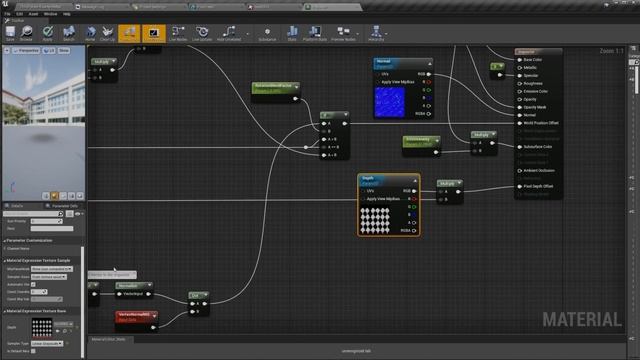Set preview mesh to cube
The width and height of the screenshot is (640, 360).
(71, 196)
